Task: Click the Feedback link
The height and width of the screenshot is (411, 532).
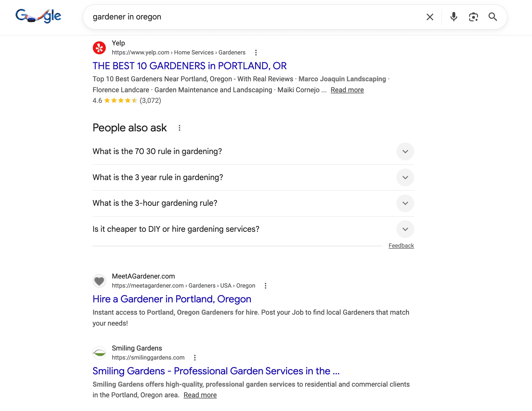Action: (401, 245)
